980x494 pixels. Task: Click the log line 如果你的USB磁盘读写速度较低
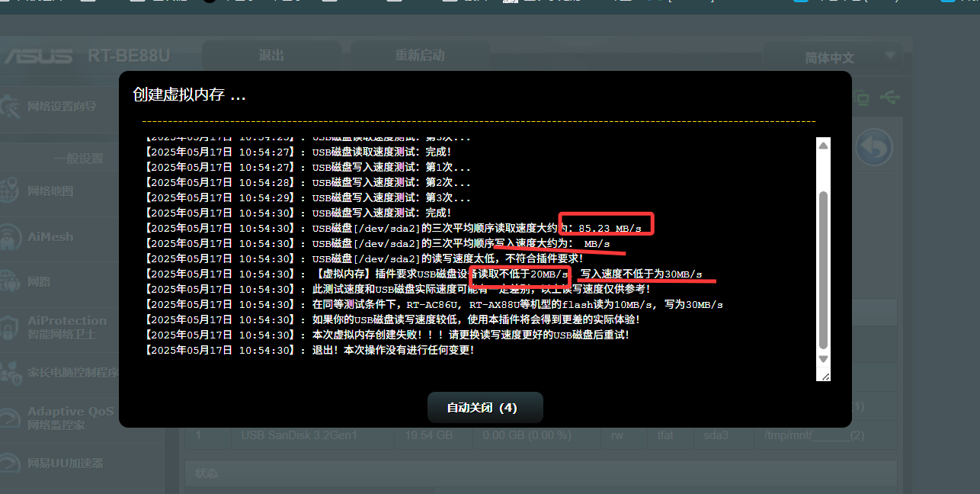392,319
